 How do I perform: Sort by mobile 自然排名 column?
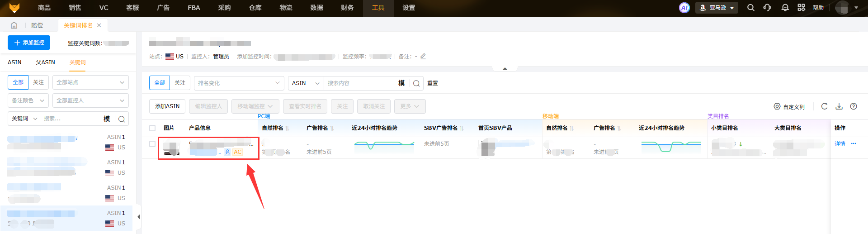pos(572,129)
